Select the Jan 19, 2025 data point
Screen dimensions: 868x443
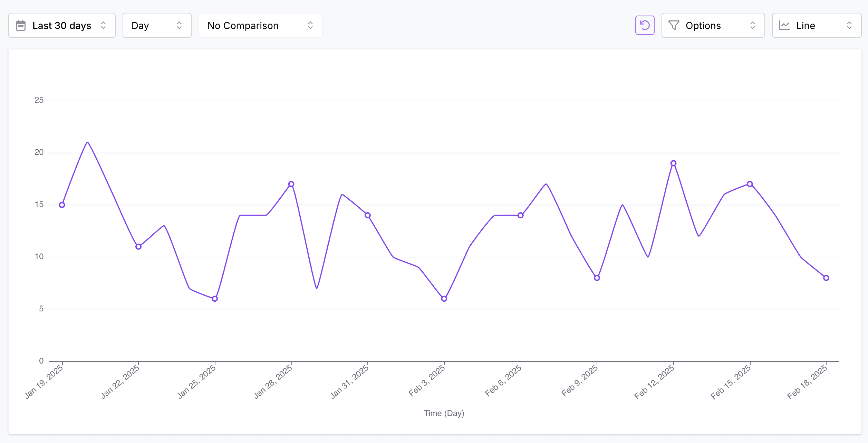pos(62,205)
